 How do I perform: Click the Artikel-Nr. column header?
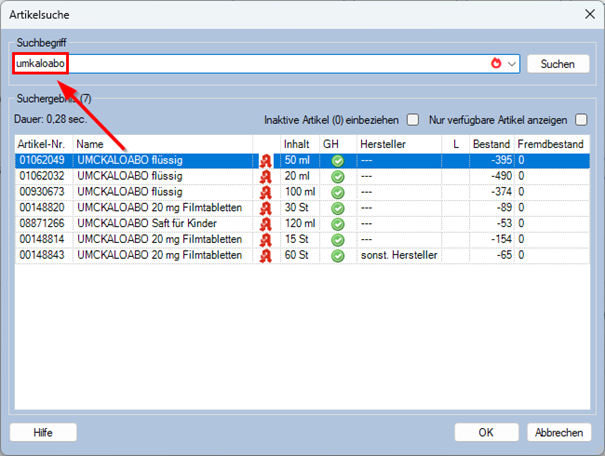click(x=42, y=144)
